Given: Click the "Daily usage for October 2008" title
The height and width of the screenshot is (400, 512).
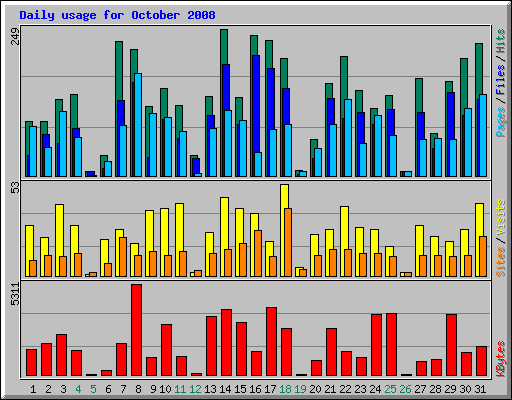Looking at the screenshot, I should click(x=117, y=15).
